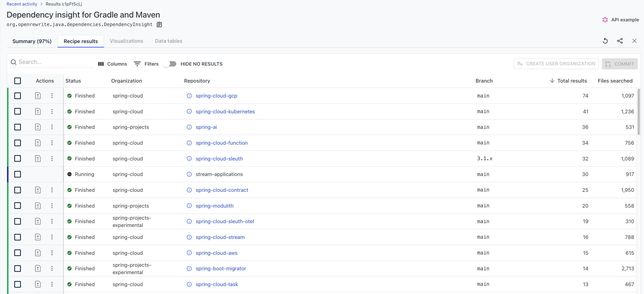Screen dimensions: 644x294
Task: Open kebab menu for spring-cloud-kubernetes row
Action: (52, 112)
